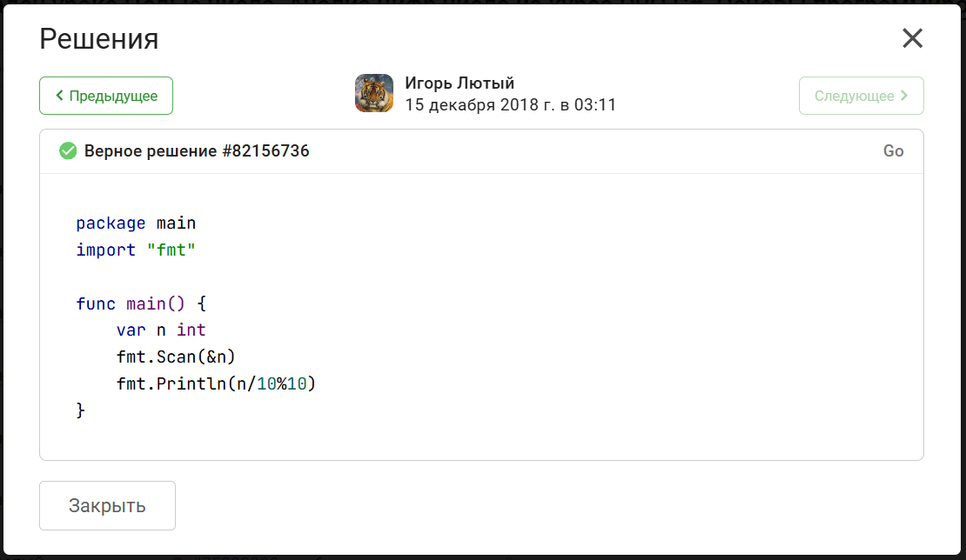
Task: Click the Верное решение #82156736 header
Action: point(197,150)
